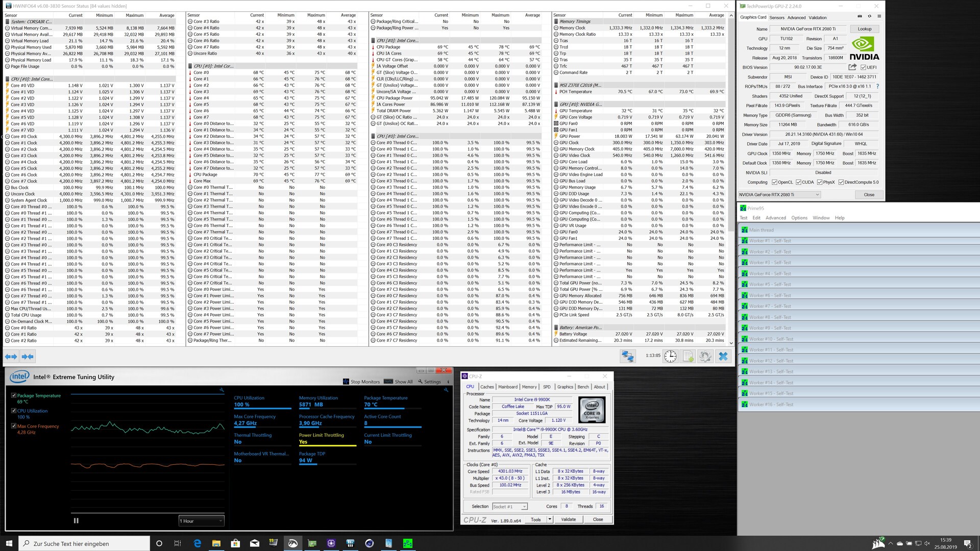
Task: Click GPU-Z refresh icon
Action: click(870, 16)
